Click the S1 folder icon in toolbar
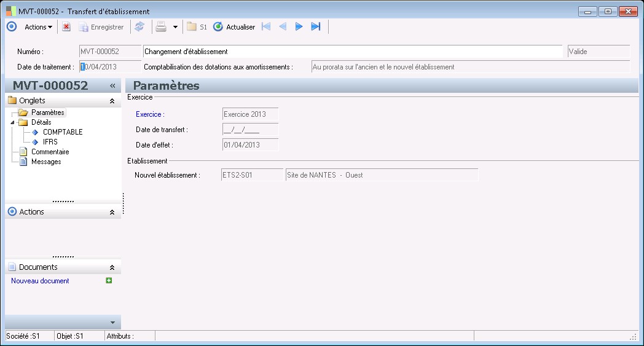This screenshot has width=644, height=346. click(x=197, y=26)
